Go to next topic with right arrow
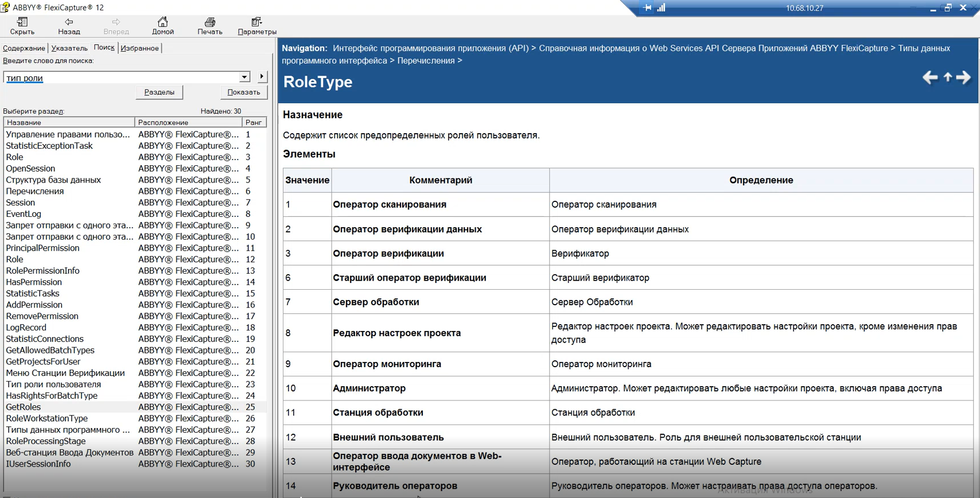Image resolution: width=980 pixels, height=498 pixels. coord(964,77)
